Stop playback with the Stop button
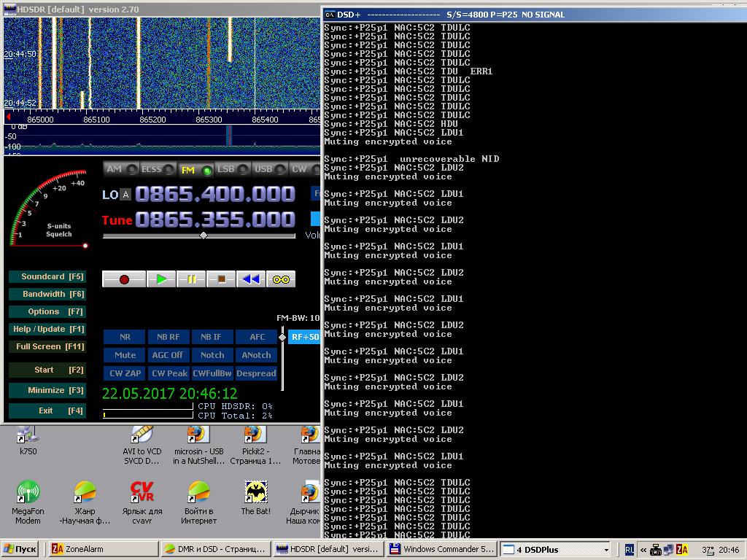This screenshot has height=560, width=747. click(x=221, y=279)
